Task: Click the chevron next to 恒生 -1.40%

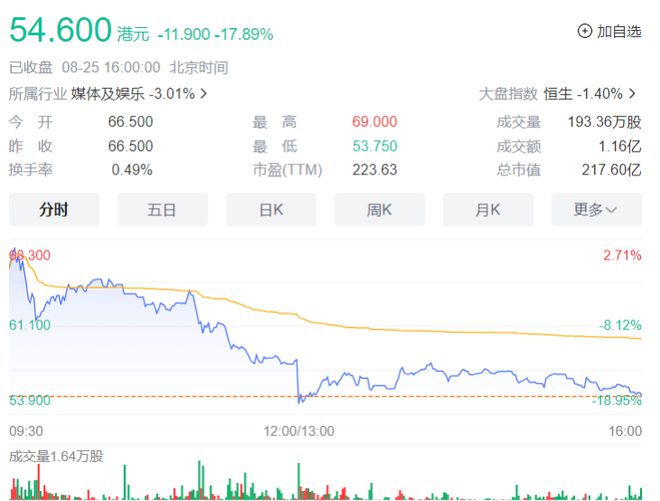Action: [x=633, y=94]
